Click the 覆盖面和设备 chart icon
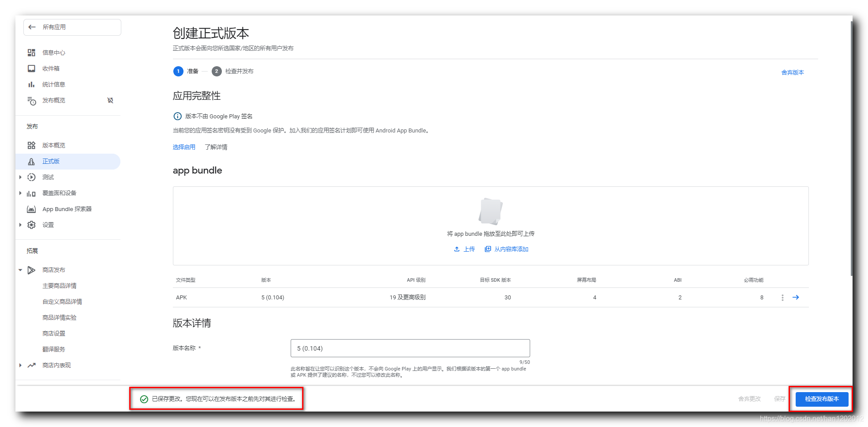Viewport: 868px width, 427px height. [x=31, y=193]
